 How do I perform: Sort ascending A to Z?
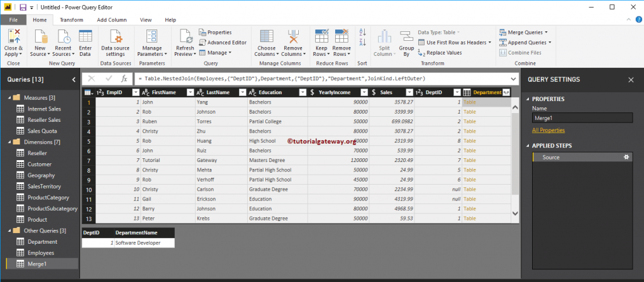coord(362,33)
